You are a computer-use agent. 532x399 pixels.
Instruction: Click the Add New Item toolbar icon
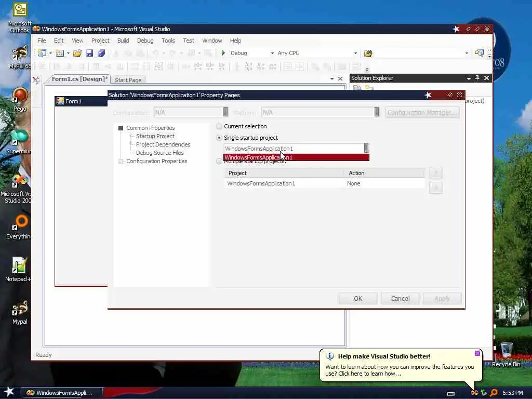pyautogui.click(x=60, y=53)
